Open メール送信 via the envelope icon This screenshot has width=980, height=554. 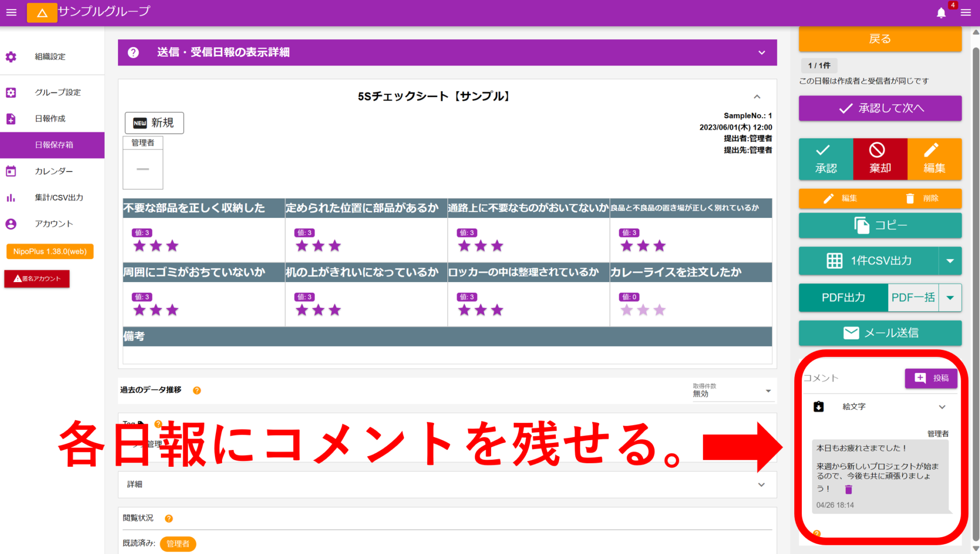pos(850,333)
